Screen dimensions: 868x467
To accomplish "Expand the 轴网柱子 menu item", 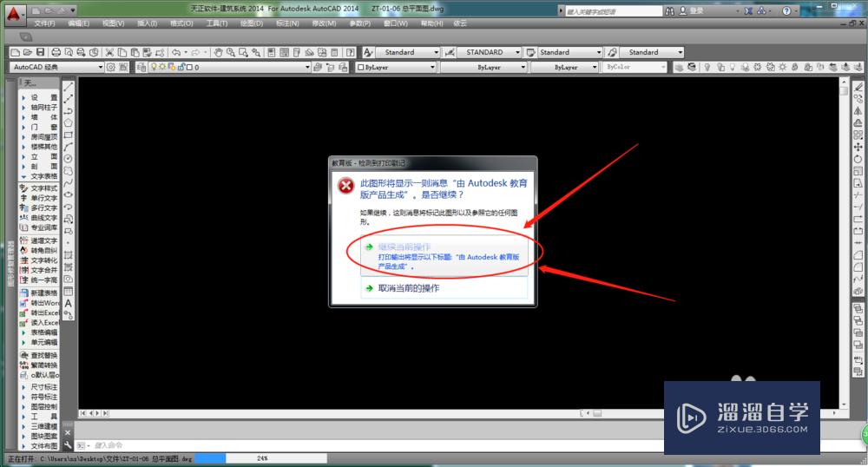I will (40, 108).
